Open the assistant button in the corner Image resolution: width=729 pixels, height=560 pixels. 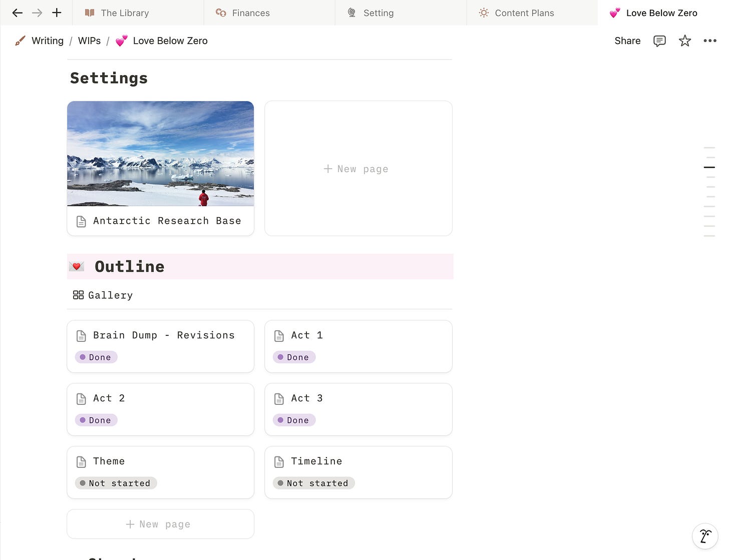(x=705, y=536)
